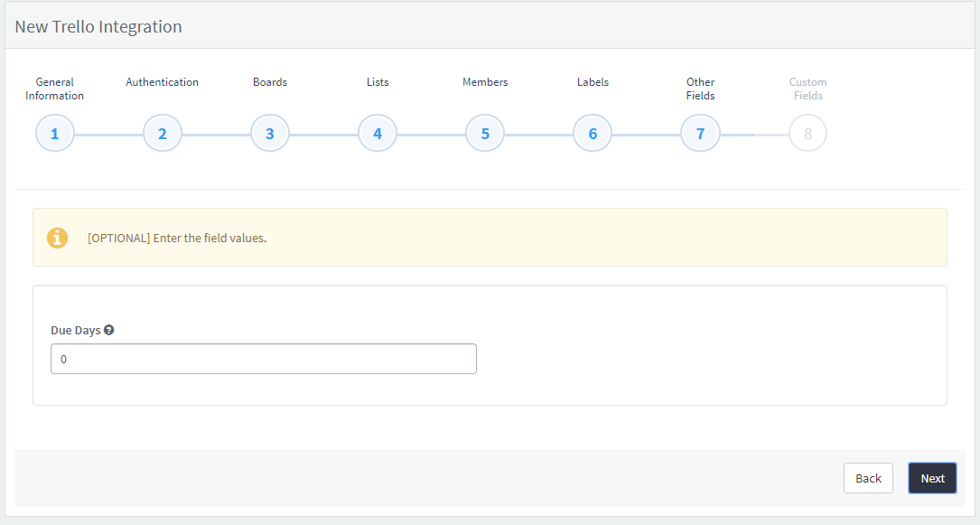Click the 'New Trello Integration' heading
Image resolution: width=980 pixels, height=525 pixels.
98,27
